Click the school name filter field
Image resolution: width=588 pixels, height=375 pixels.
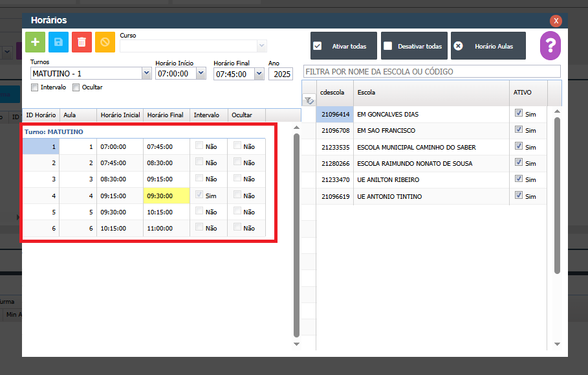click(431, 71)
